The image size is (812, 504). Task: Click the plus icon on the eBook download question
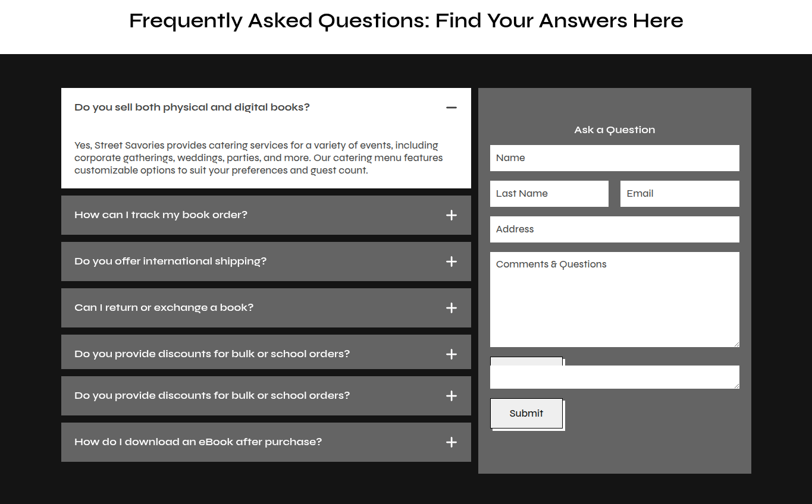pos(452,442)
